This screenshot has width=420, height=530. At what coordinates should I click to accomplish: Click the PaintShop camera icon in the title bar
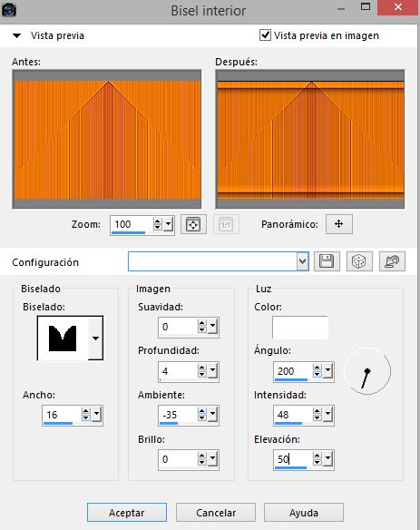point(8,10)
